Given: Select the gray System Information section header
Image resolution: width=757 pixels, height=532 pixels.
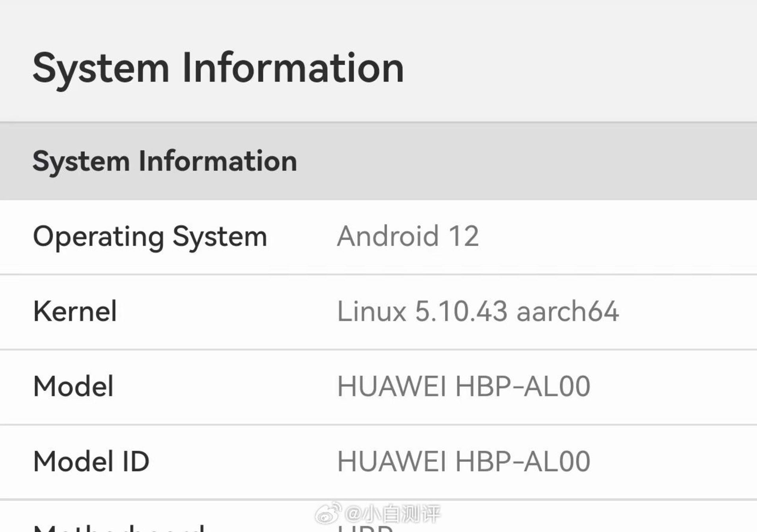Looking at the screenshot, I should [164, 161].
